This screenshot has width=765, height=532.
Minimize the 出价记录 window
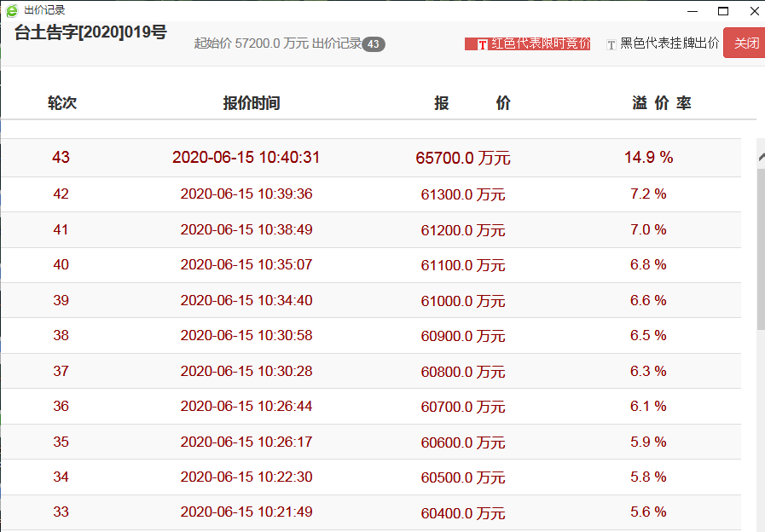coord(693,11)
